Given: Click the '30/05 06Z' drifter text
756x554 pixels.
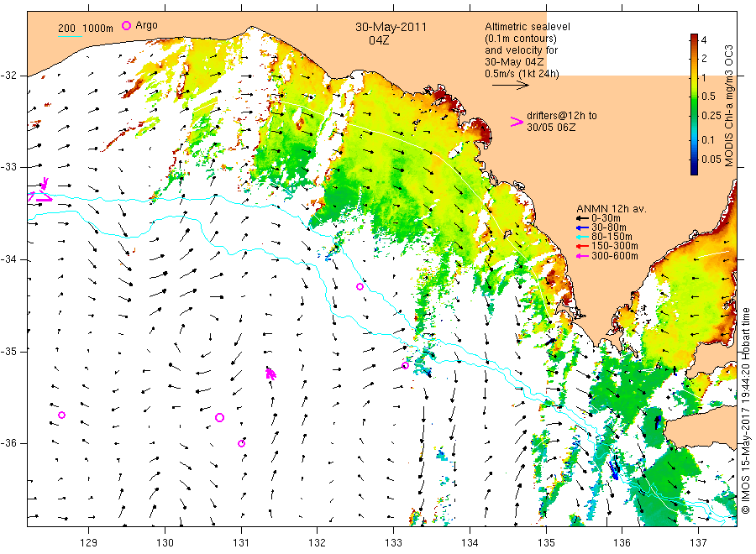Looking at the screenshot, I should (551, 128).
